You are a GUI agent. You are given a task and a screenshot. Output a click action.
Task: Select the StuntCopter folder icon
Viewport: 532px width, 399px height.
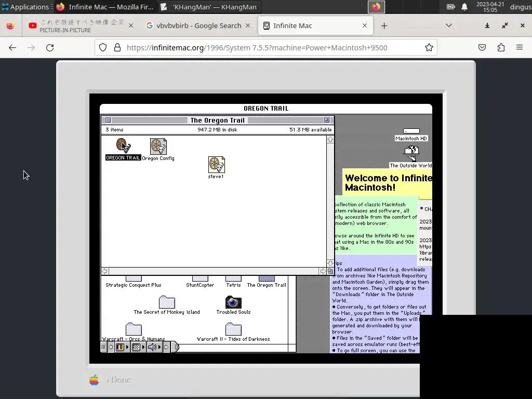coord(200,278)
